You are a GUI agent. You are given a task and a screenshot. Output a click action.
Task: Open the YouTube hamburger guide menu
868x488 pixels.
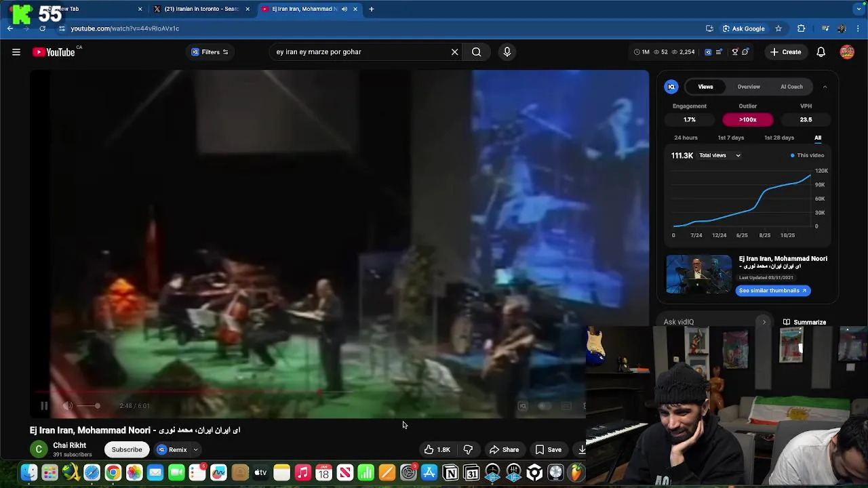(16, 52)
